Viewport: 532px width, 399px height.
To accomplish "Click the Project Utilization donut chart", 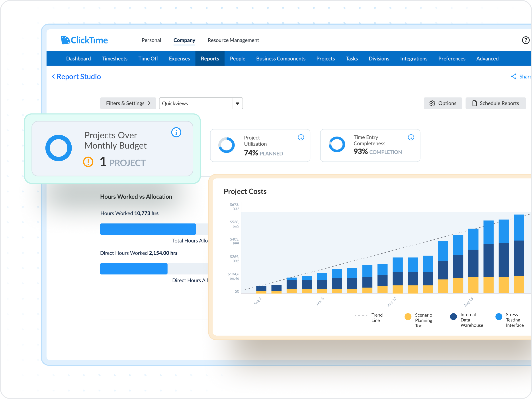I will [226, 145].
